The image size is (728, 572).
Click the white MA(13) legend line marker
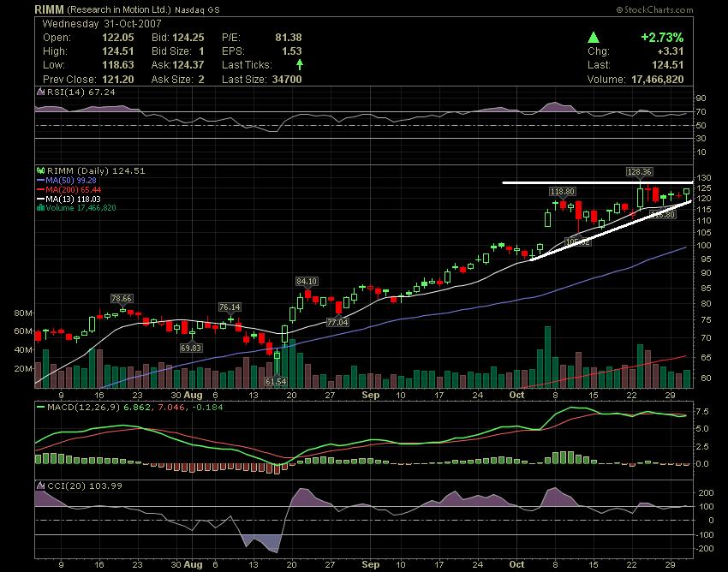point(41,200)
